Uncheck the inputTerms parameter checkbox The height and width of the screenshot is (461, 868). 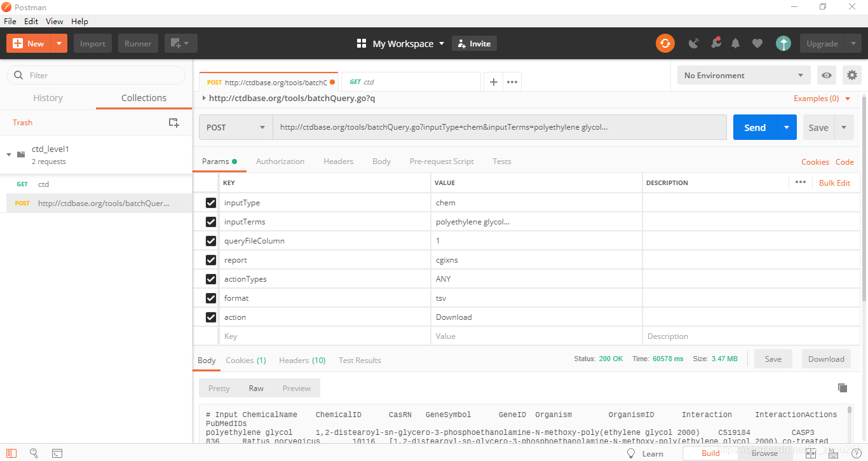point(211,222)
